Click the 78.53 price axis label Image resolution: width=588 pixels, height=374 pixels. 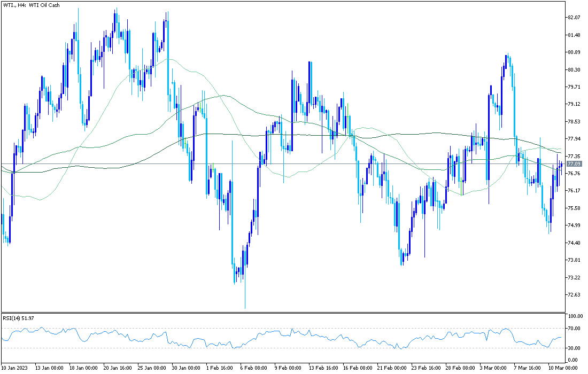tap(574, 122)
